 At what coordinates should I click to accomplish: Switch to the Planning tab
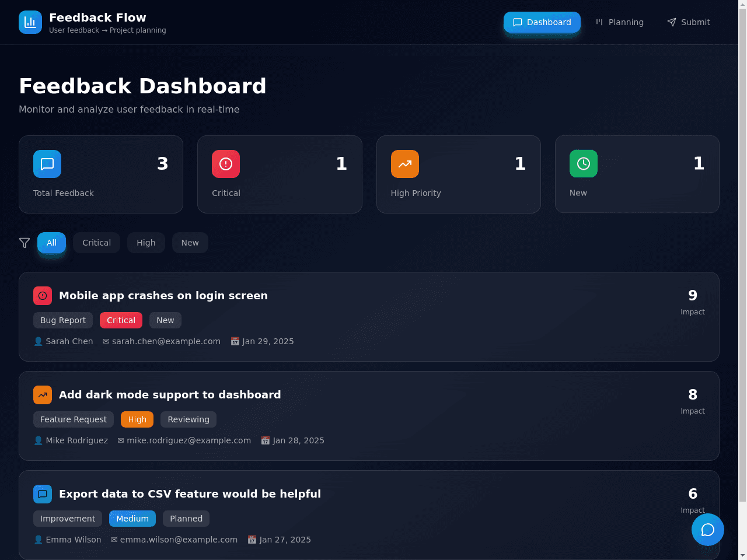(619, 22)
